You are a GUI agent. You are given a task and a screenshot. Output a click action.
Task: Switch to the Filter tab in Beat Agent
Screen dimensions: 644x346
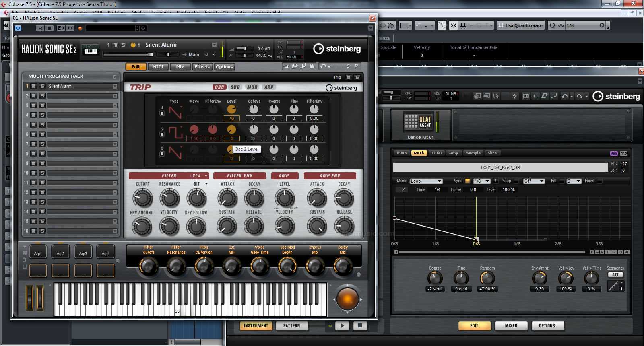(x=437, y=153)
